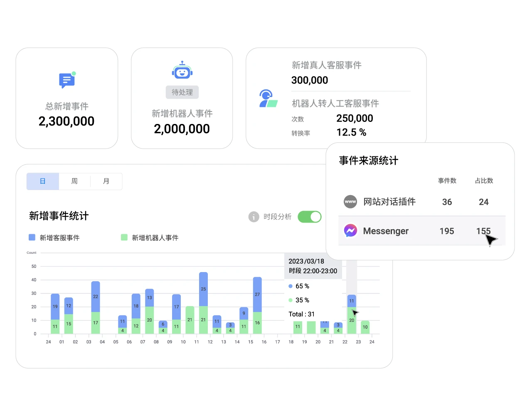The image size is (532, 416).
Task: Click the robot icon above 待处理 badge
Action: pos(182,70)
